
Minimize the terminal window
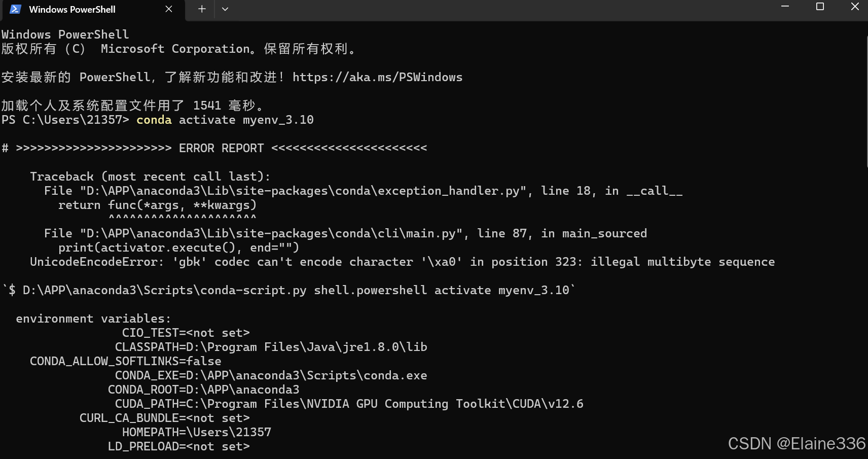(785, 7)
